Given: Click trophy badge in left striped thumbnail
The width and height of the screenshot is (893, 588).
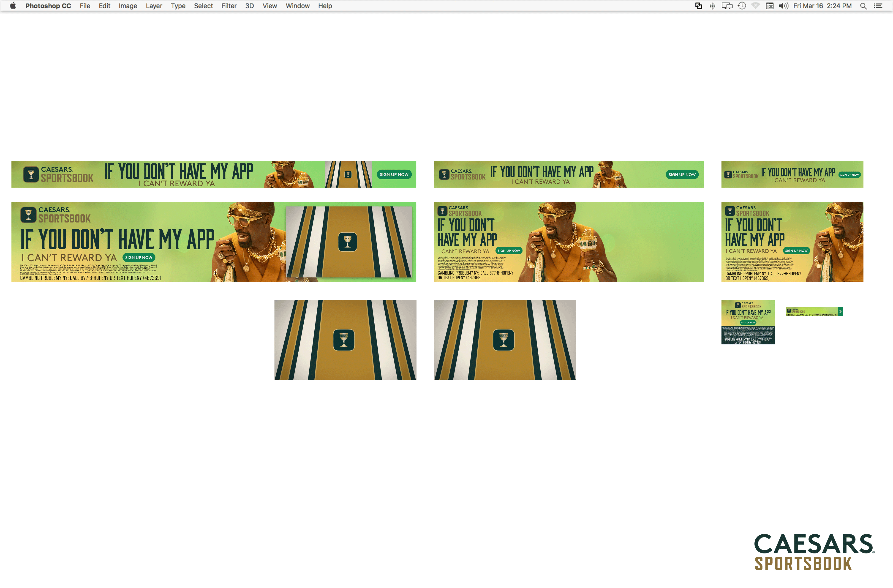Looking at the screenshot, I should [344, 340].
